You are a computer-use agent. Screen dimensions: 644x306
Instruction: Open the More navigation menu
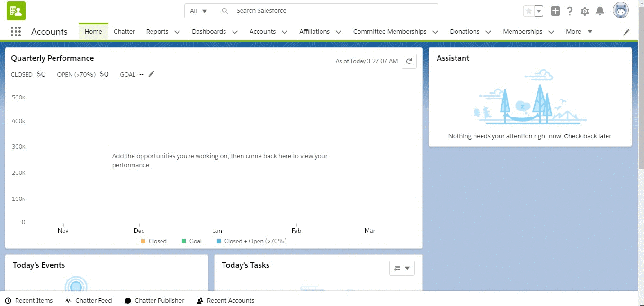coord(579,32)
